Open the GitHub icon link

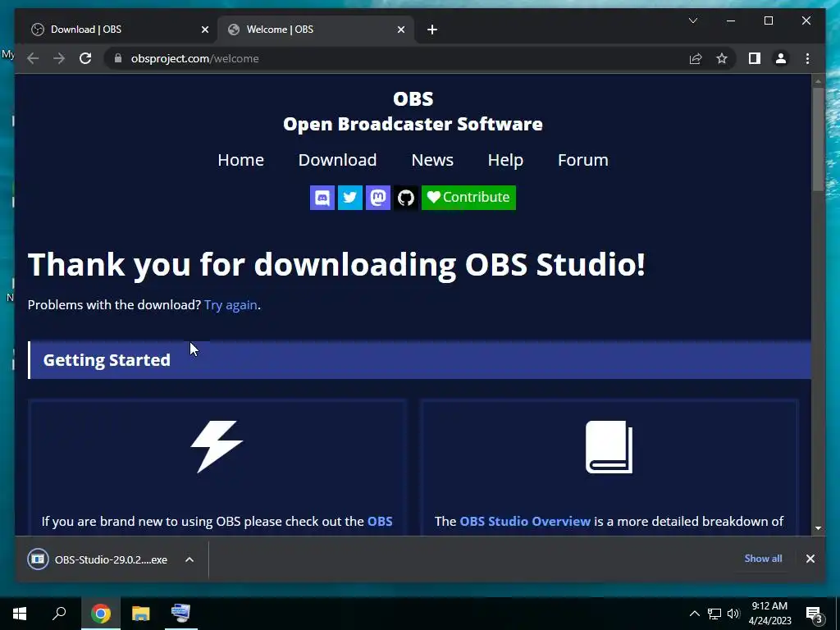click(x=405, y=198)
